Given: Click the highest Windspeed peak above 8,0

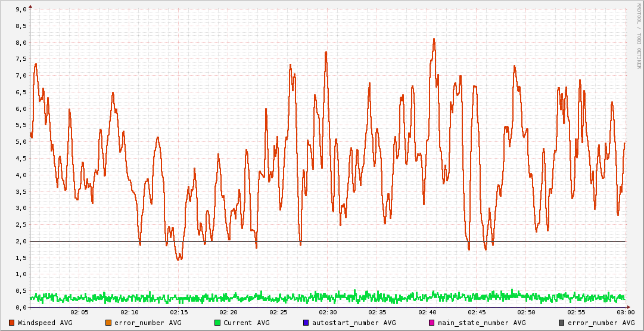Looking at the screenshot, I should 434,39.
